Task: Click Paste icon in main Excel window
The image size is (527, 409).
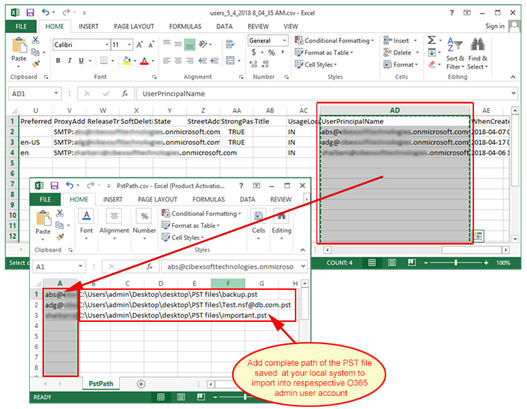Action: pyautogui.click(x=19, y=46)
